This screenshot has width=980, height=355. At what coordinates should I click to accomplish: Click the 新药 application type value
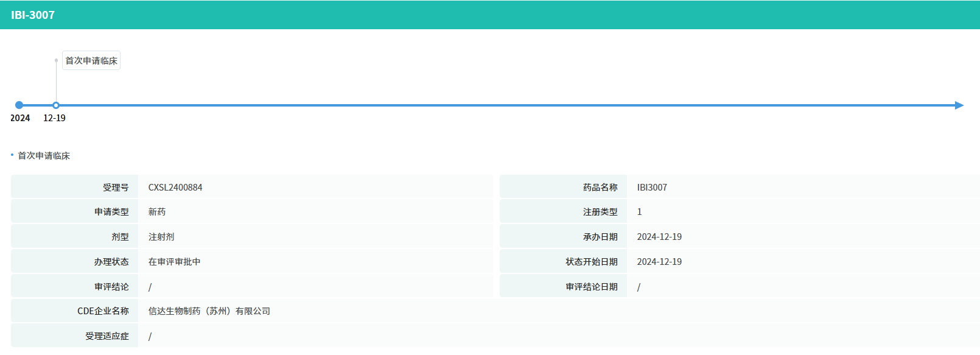pos(157,212)
